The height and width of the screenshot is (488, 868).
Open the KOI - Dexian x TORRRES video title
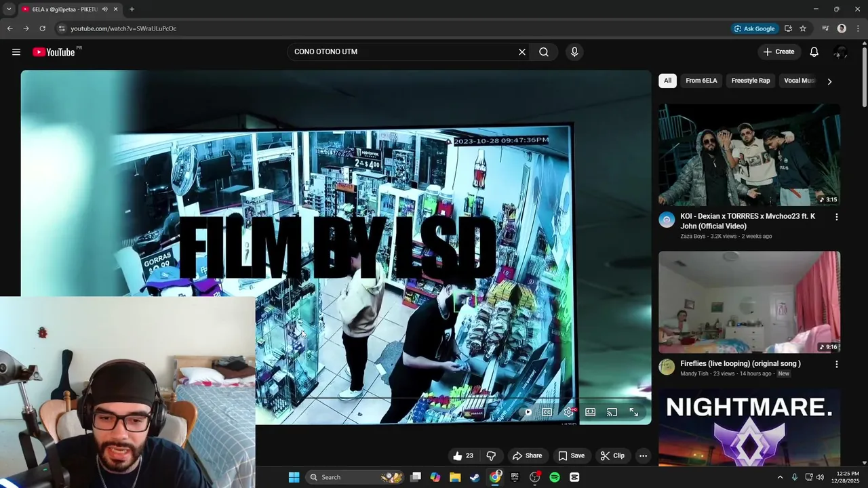click(x=748, y=222)
